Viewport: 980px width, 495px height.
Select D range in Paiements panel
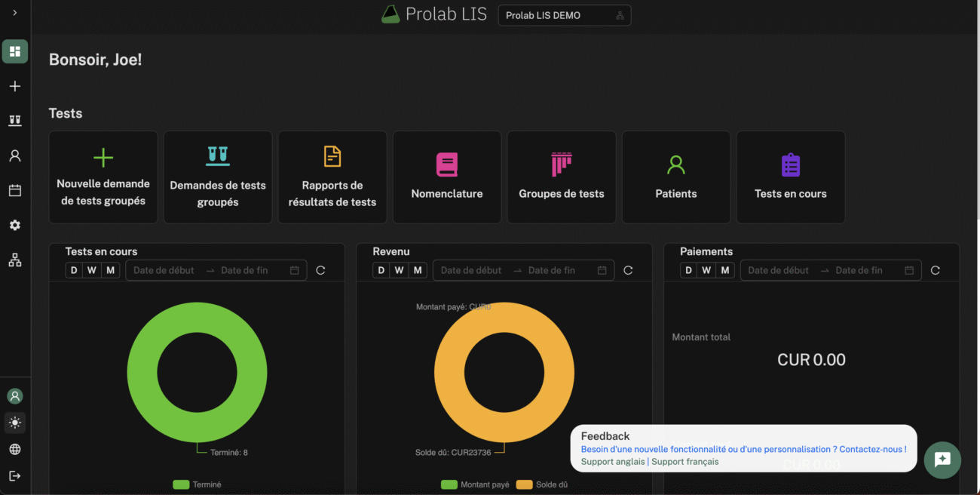click(x=689, y=270)
